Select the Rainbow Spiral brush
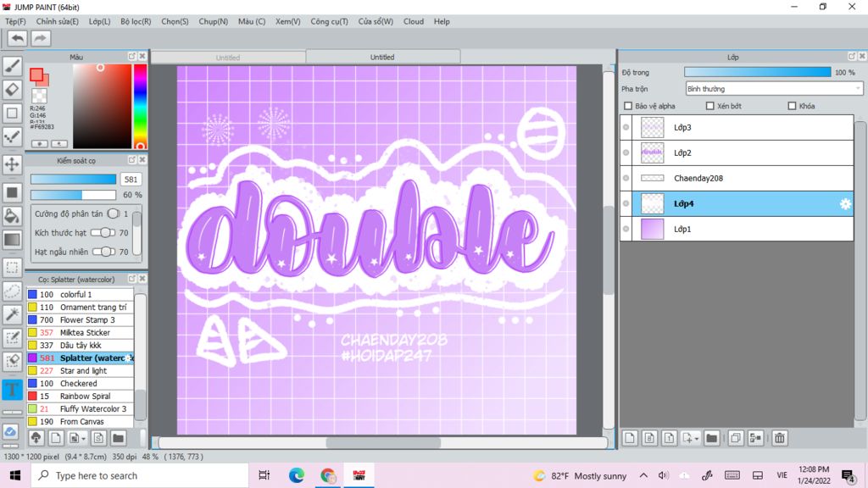 pyautogui.click(x=81, y=396)
